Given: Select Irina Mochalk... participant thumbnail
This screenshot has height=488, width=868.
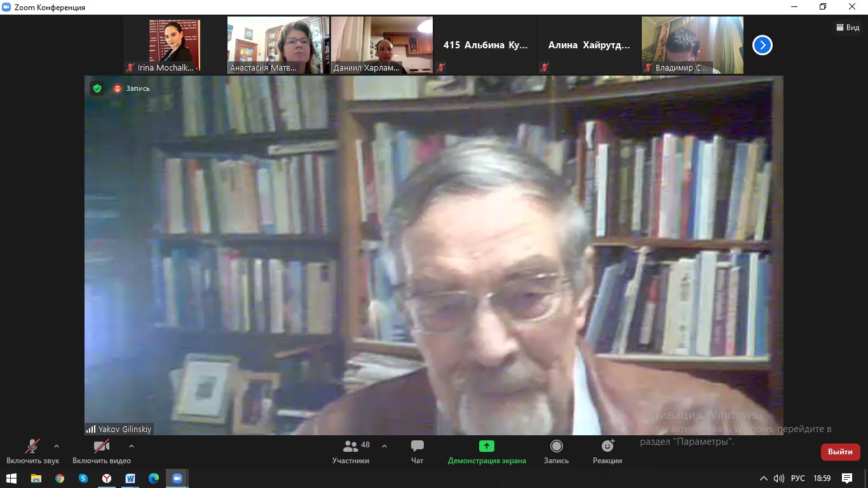Looking at the screenshot, I should click(x=175, y=45).
